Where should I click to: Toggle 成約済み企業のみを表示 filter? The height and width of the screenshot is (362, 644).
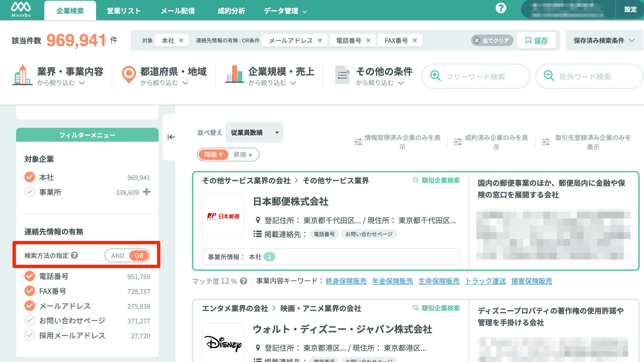[x=491, y=142]
